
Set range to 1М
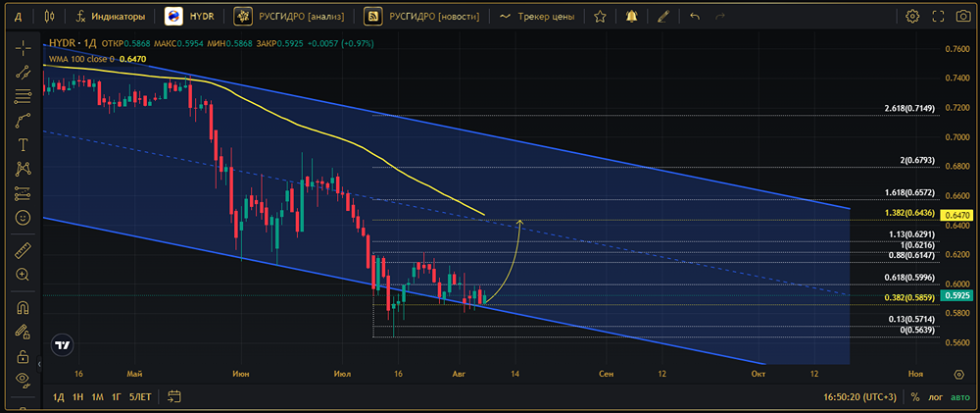(97, 396)
